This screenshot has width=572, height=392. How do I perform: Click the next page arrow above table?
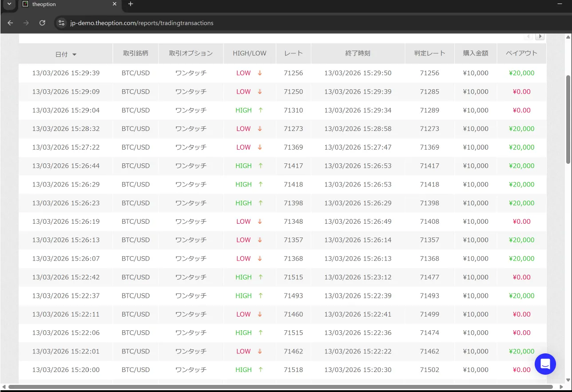pyautogui.click(x=540, y=36)
